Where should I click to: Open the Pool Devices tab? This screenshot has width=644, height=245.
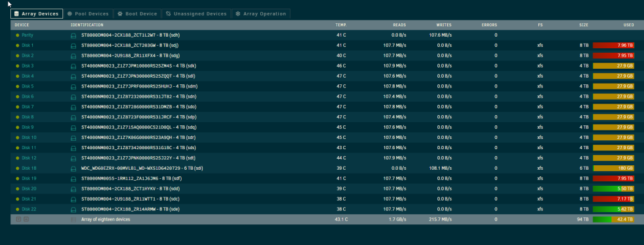click(x=88, y=14)
